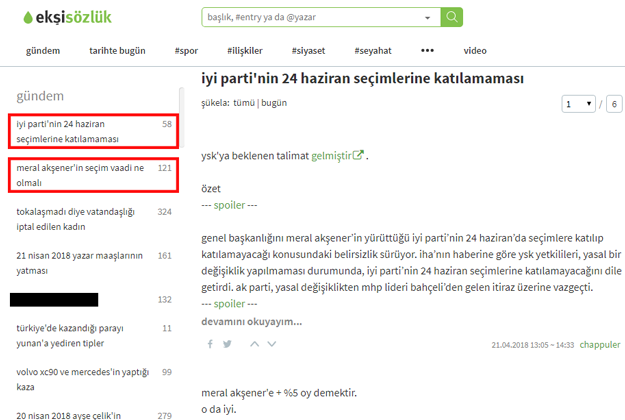Viewport: 625px width, 420px height.
Task: Share entry on Facebook
Action: (210, 344)
